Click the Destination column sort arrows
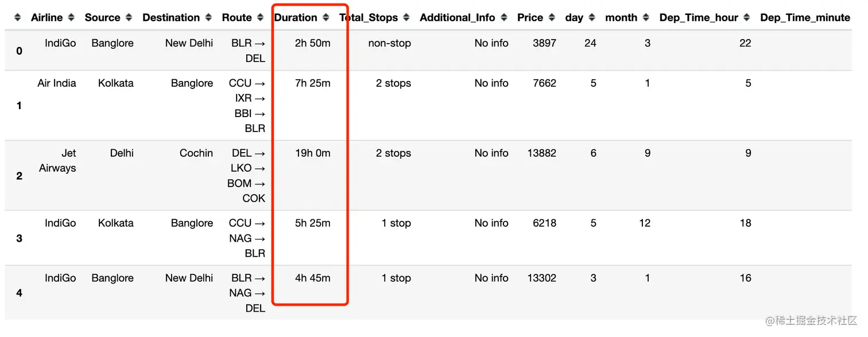 [x=208, y=18]
